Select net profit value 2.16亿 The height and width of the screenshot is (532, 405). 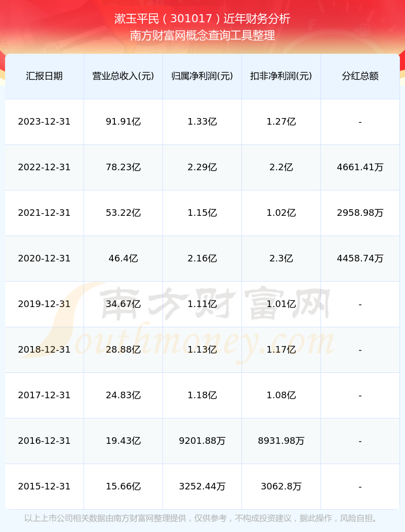pos(202,258)
